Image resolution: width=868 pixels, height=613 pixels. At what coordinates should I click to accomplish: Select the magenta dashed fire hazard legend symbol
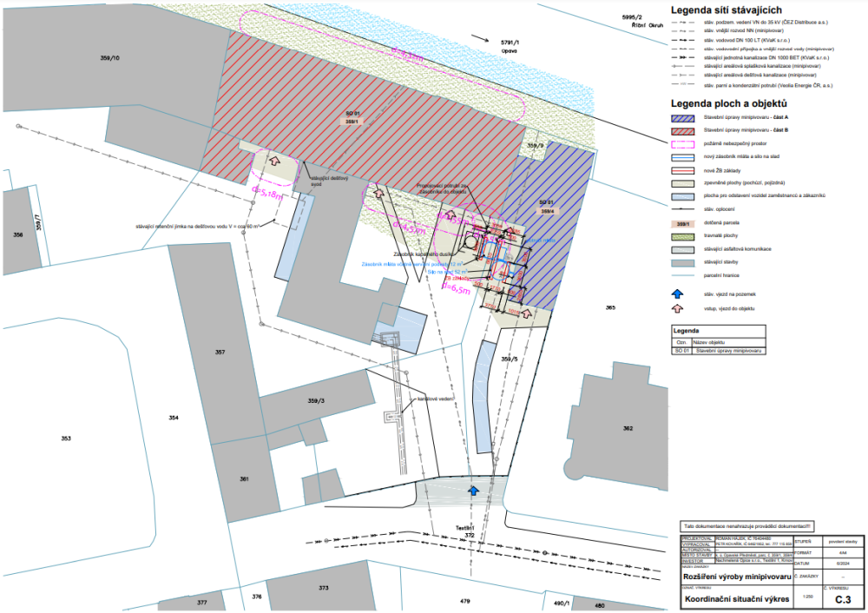click(x=683, y=143)
